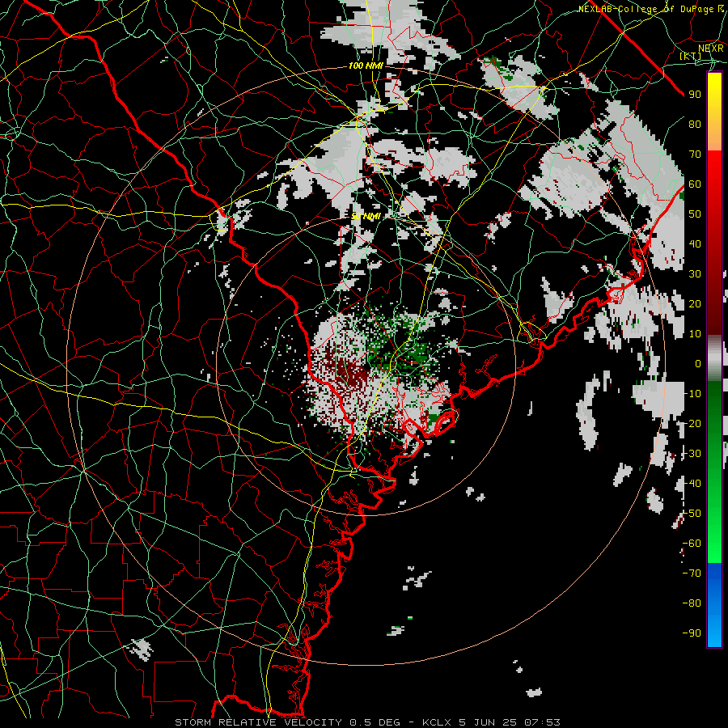Click the -20 scale label
Screen dimensions: 728x728
coord(692,424)
